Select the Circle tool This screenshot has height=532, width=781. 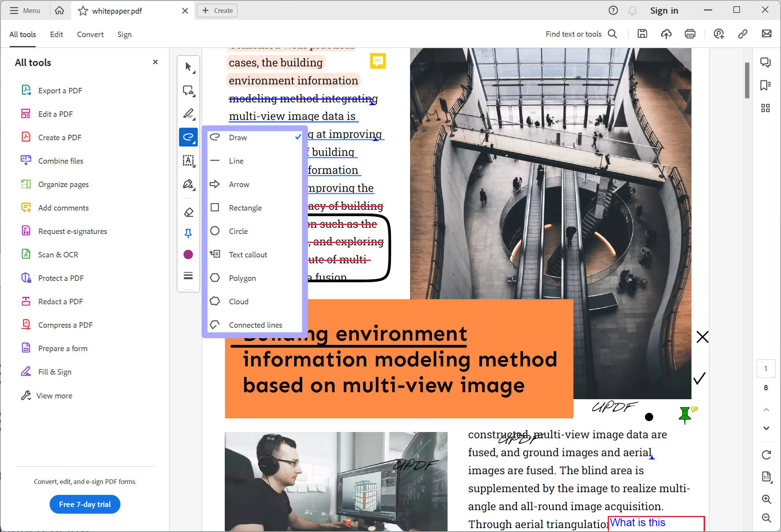pos(238,231)
